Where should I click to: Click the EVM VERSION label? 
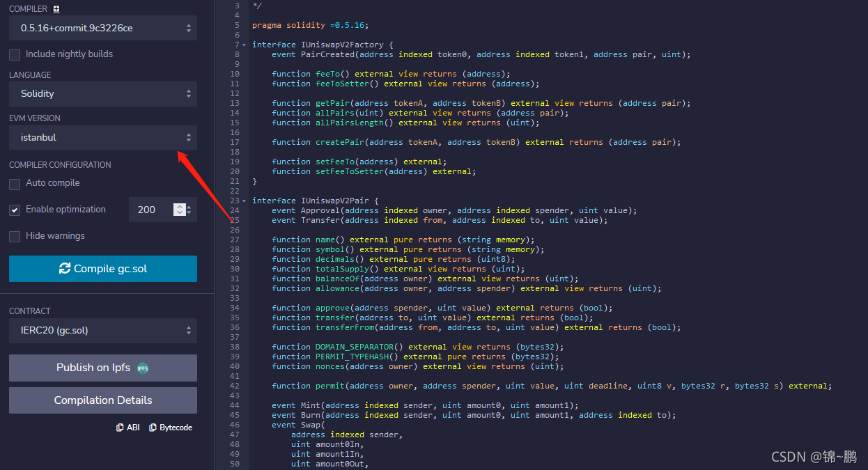coord(35,118)
